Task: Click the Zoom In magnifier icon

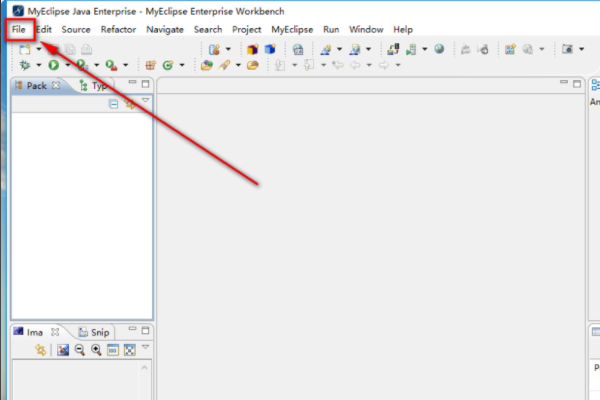Action: click(96, 350)
